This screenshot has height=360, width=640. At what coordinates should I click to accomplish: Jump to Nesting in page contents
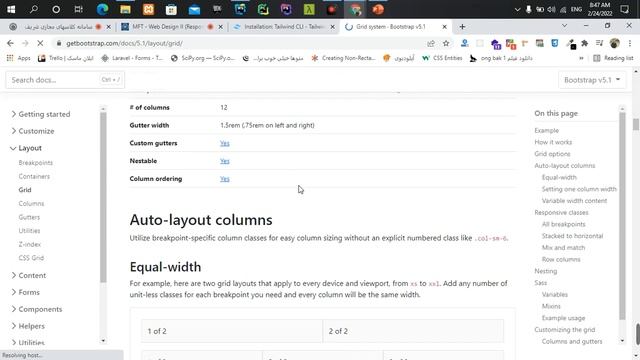point(546,271)
